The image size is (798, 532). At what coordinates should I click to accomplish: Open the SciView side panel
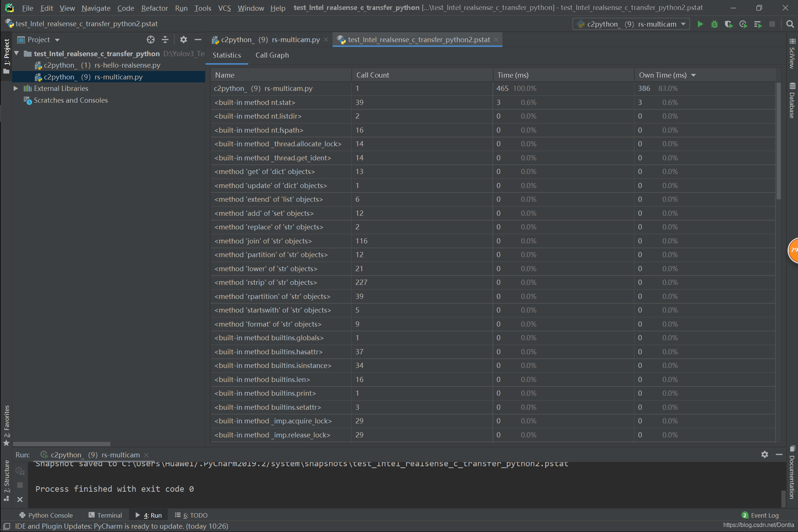(x=792, y=54)
